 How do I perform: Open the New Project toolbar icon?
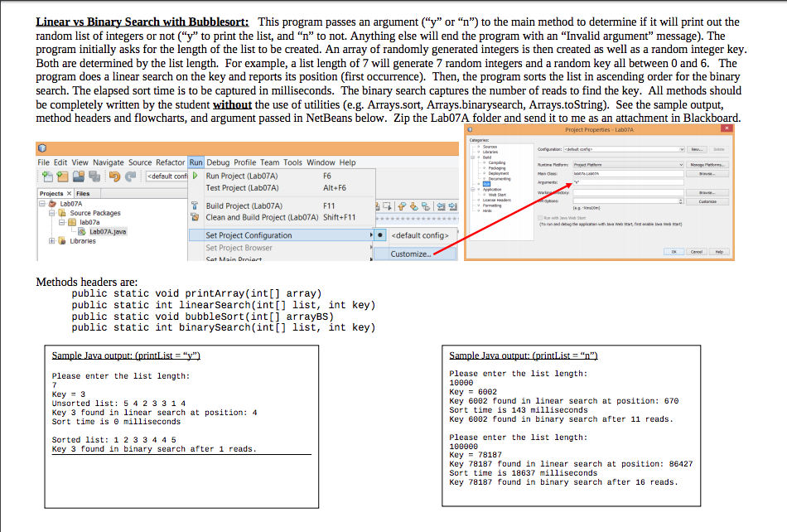(63, 175)
